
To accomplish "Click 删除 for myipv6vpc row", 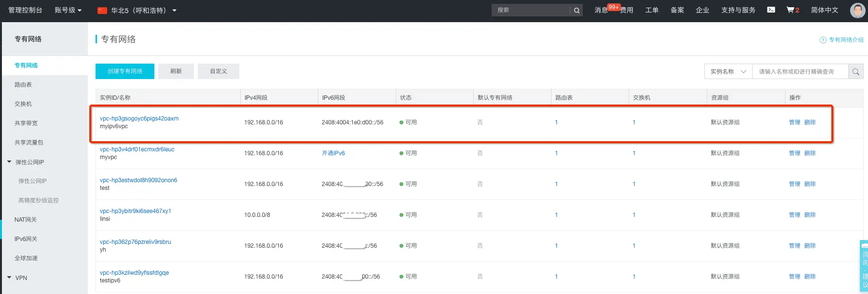I will click(810, 122).
